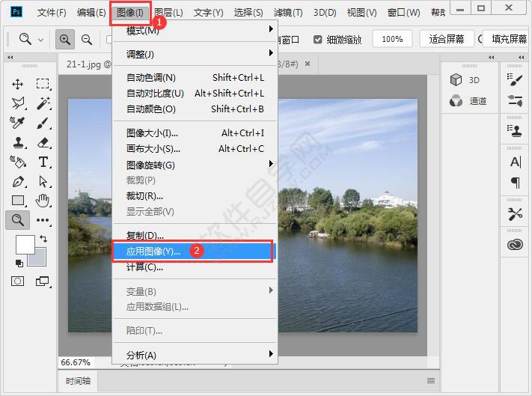Toggle Quick Mask mode

pyautogui.click(x=18, y=281)
